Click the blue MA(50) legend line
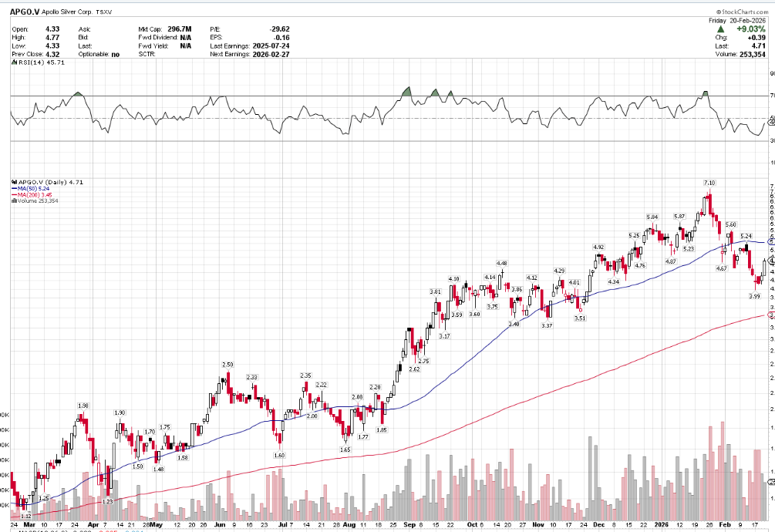 click(13, 189)
